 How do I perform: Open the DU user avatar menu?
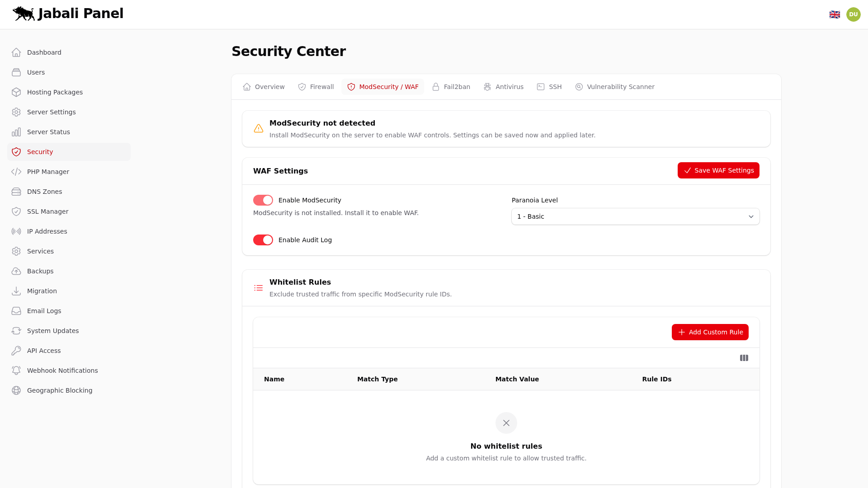coord(854,14)
